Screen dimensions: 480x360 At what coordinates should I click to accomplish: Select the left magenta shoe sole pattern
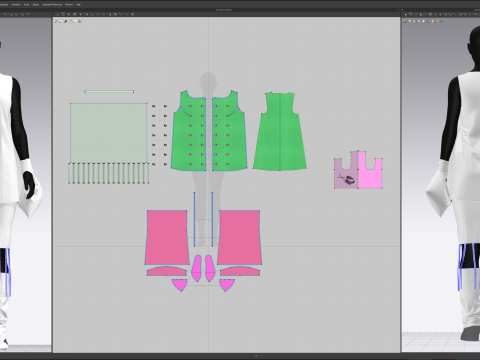(x=197, y=268)
